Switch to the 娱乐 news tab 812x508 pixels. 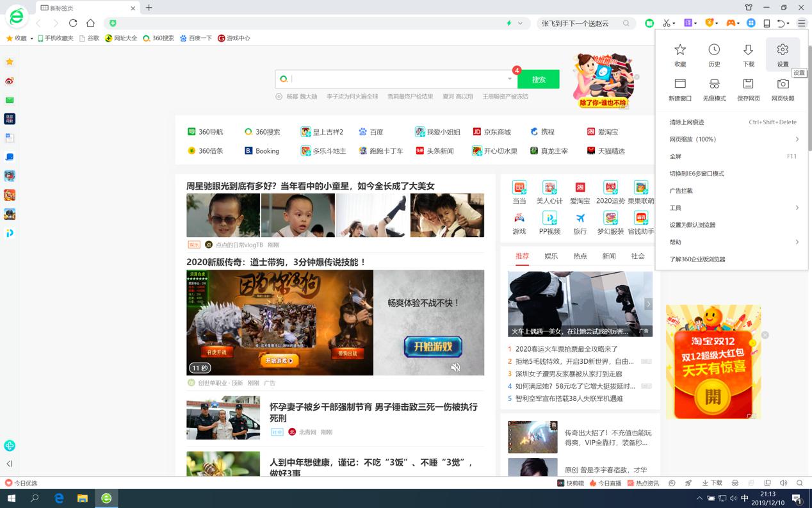(551, 256)
